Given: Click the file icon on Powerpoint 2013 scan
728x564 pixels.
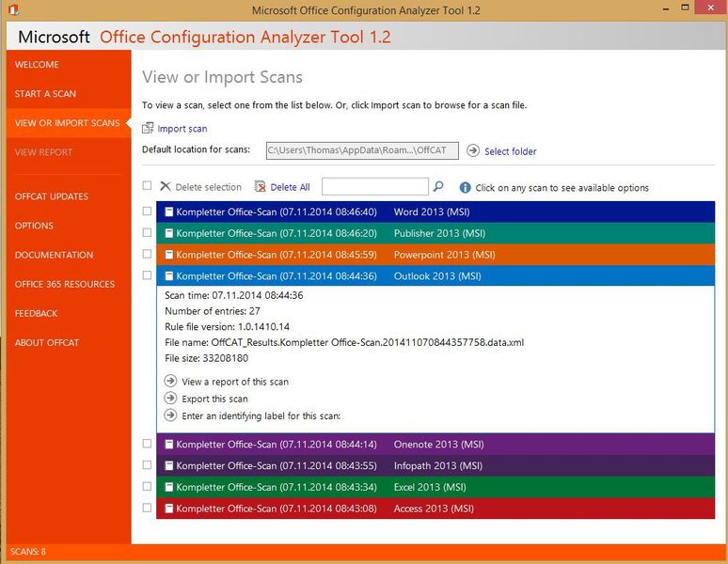Looking at the screenshot, I should (169, 255).
